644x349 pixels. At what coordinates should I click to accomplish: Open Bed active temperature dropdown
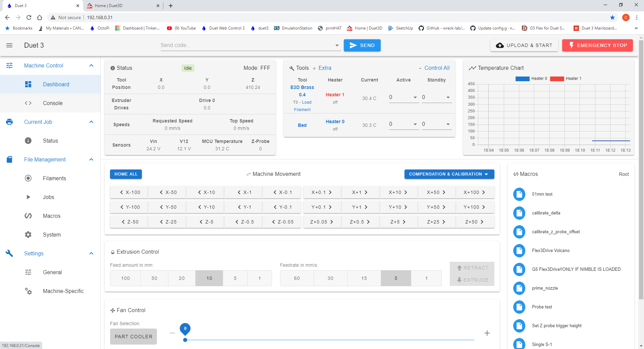pos(415,124)
